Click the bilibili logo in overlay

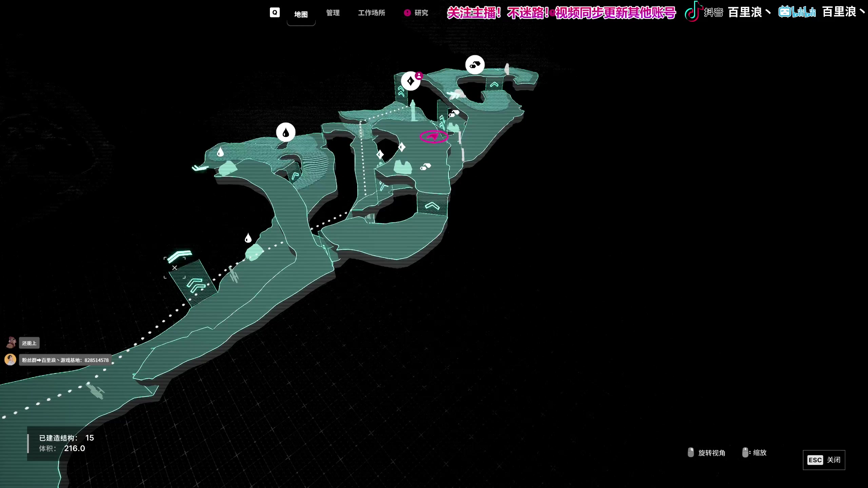(797, 12)
